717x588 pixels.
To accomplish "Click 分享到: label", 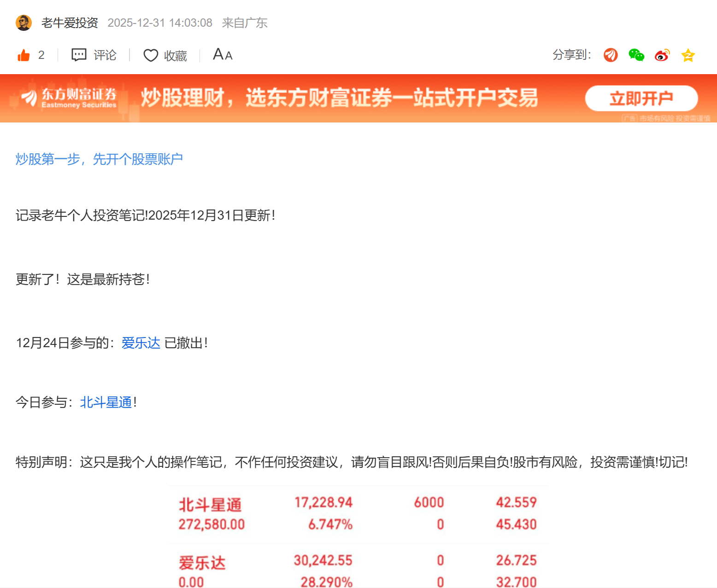I will 572,55.
